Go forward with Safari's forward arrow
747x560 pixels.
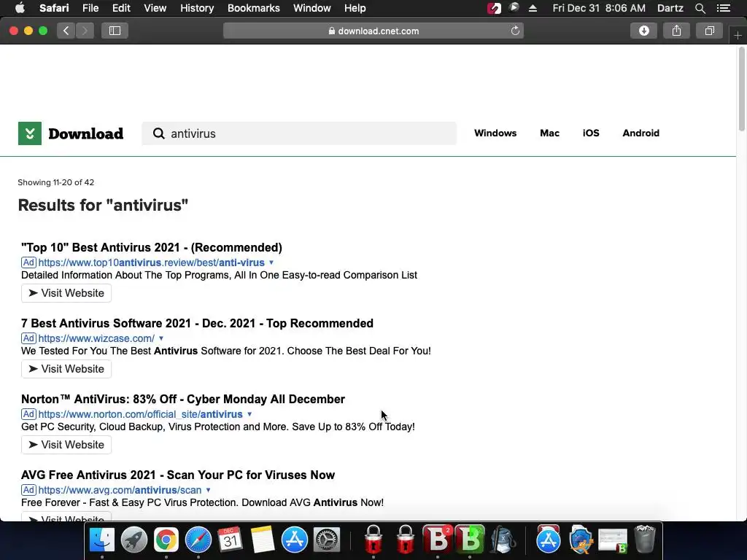click(x=85, y=31)
